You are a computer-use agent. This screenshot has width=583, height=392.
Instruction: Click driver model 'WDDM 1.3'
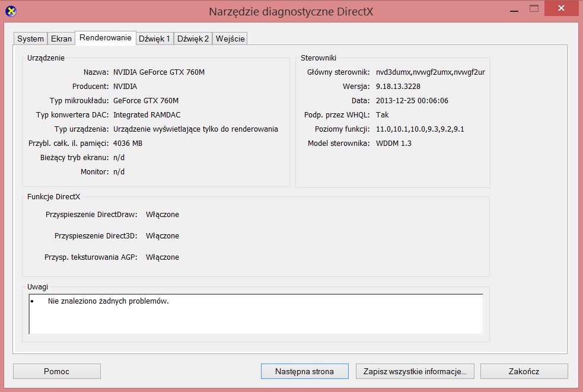pyautogui.click(x=394, y=143)
